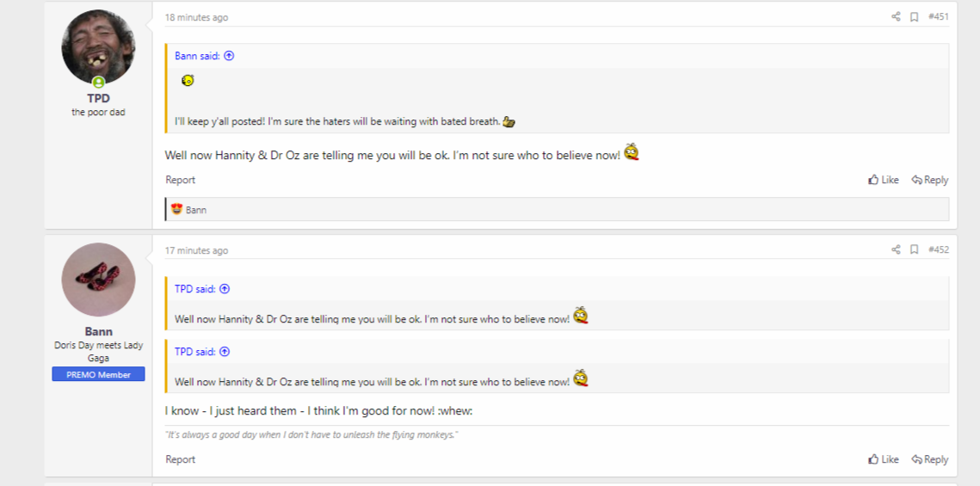Open Bann username under high heels avatar
The width and height of the screenshot is (980, 486).
click(x=98, y=331)
